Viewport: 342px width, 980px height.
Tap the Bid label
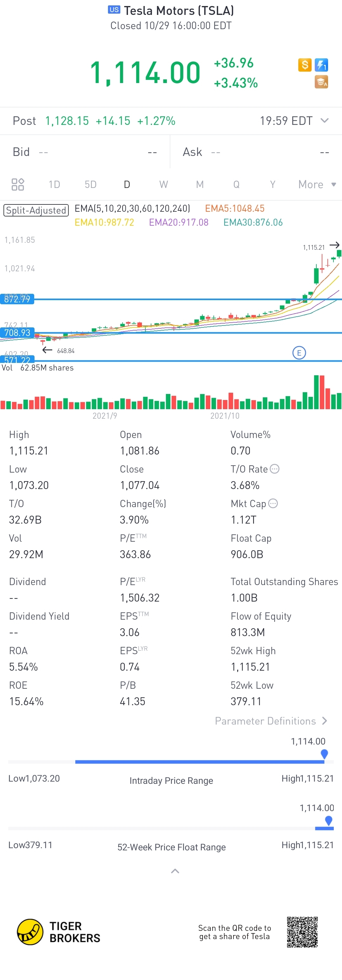click(21, 152)
